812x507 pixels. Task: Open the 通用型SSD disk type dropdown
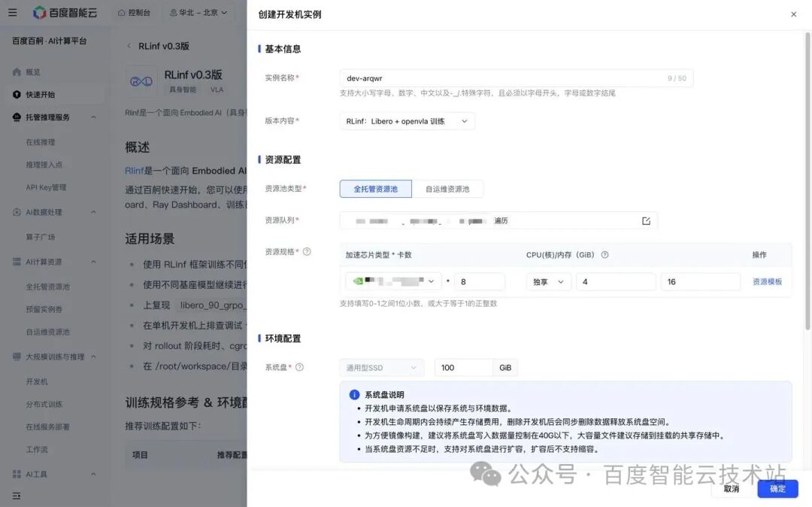click(382, 368)
